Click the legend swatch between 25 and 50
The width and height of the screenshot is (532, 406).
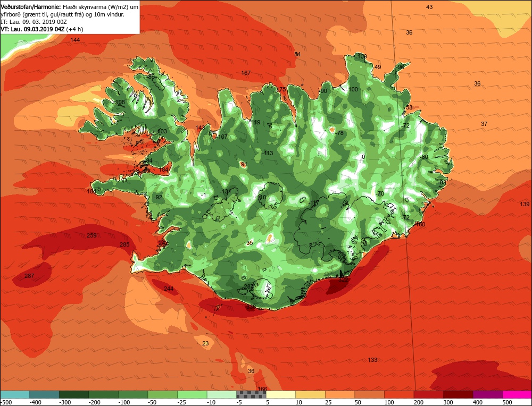pos(340,394)
